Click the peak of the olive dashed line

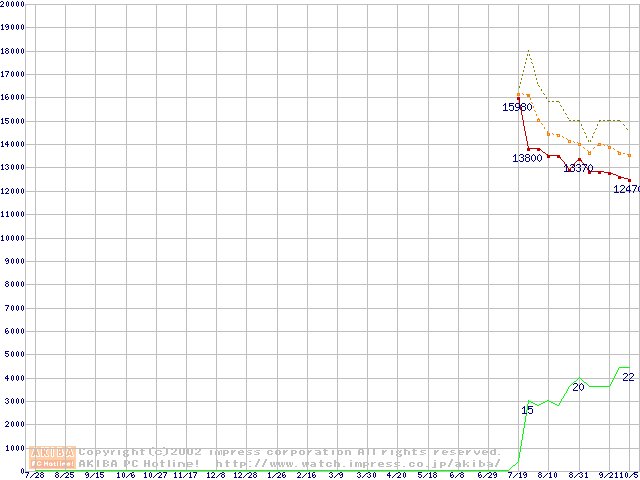(528, 51)
